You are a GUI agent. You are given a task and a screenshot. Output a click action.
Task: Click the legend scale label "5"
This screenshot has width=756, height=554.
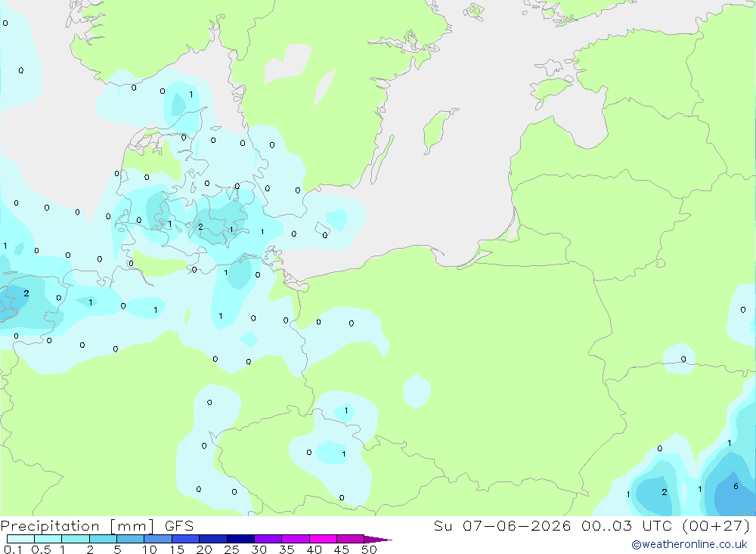(117, 549)
